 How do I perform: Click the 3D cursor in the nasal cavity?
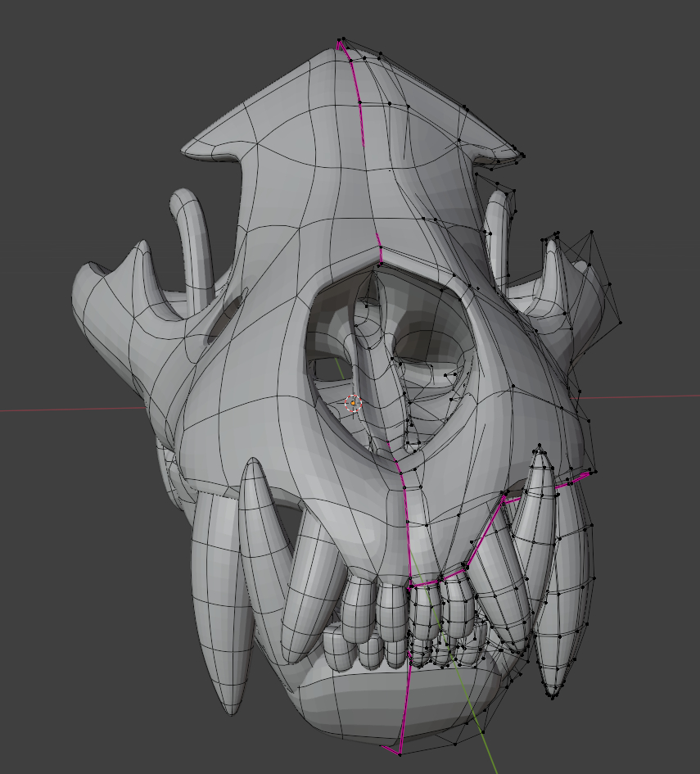[352, 402]
